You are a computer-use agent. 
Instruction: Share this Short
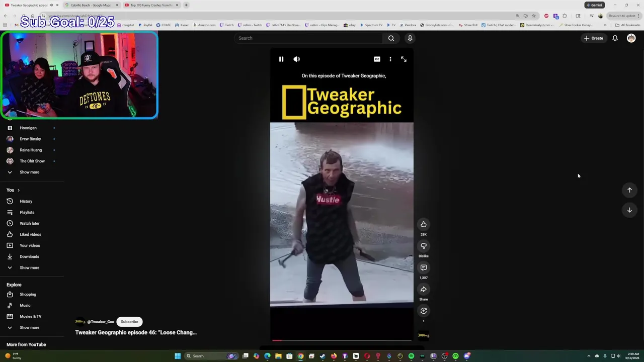coord(424,289)
